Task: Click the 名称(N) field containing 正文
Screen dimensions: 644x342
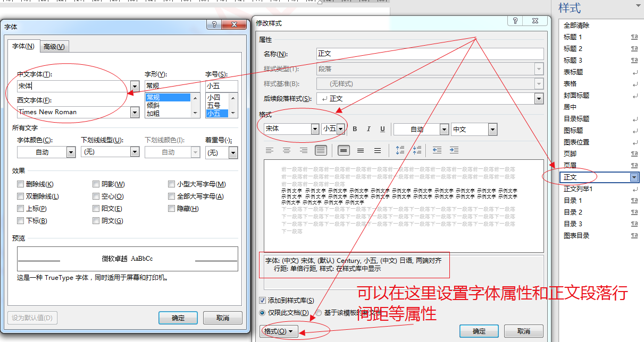Action: point(430,54)
